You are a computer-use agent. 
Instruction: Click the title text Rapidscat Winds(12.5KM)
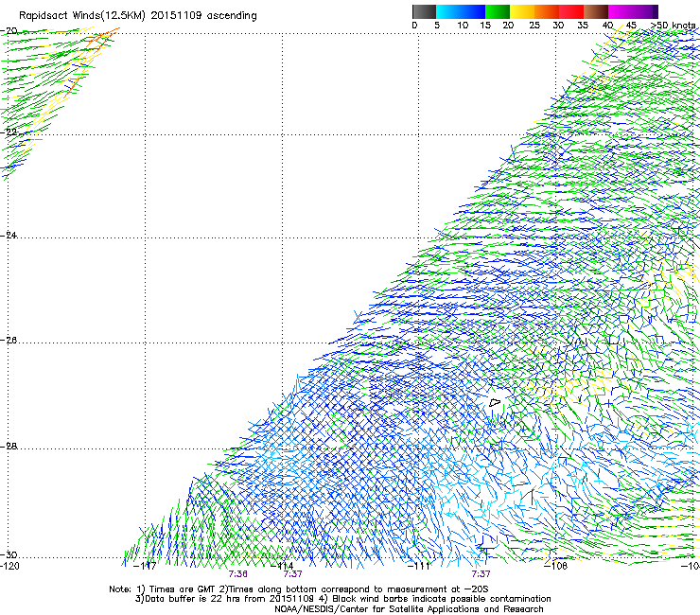pyautogui.click(x=82, y=16)
